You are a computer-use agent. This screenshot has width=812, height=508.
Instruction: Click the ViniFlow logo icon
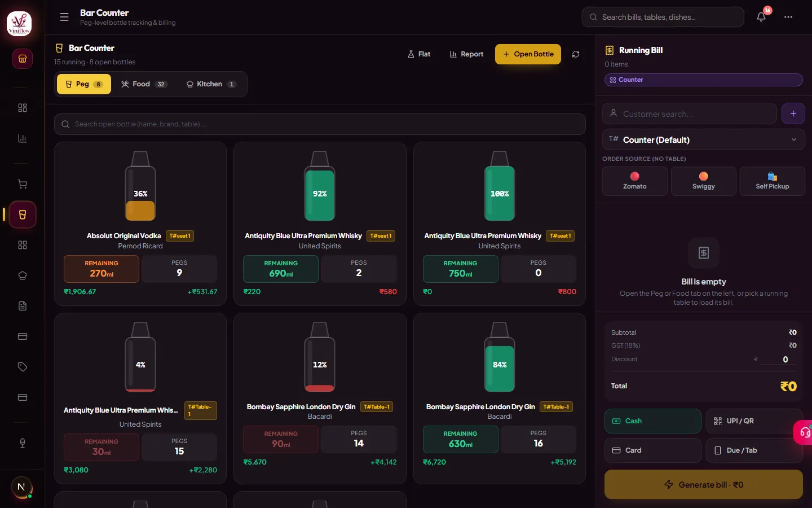[x=19, y=23]
